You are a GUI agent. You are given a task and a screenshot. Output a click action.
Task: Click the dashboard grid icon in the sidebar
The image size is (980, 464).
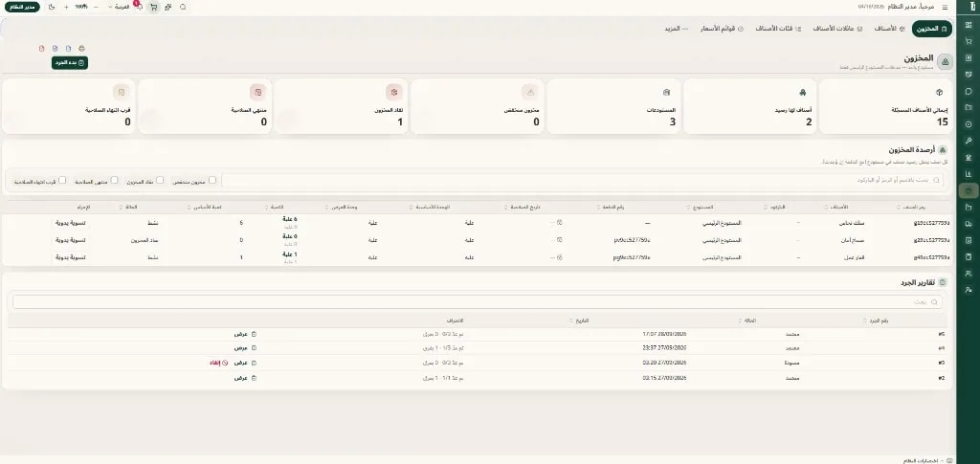point(969,25)
